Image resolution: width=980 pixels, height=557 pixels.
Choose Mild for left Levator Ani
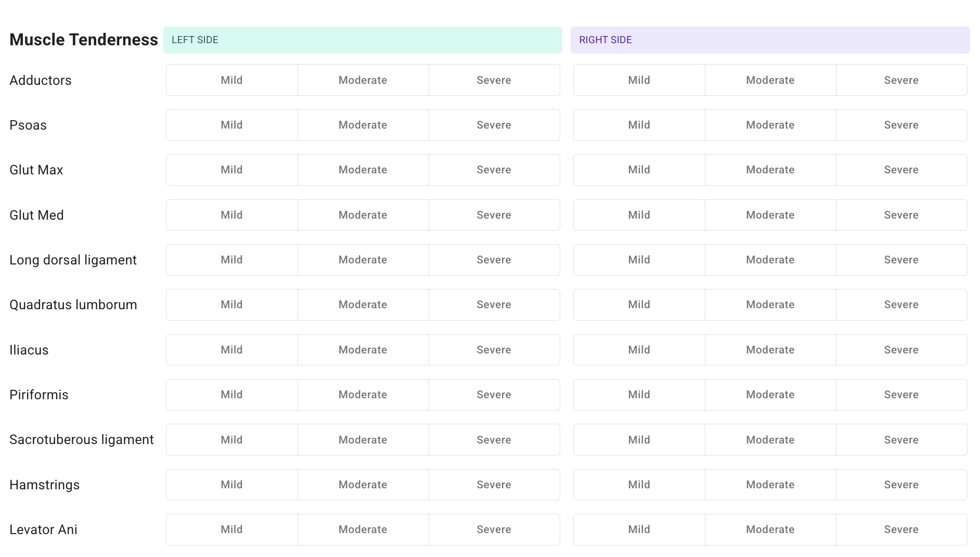[231, 529]
